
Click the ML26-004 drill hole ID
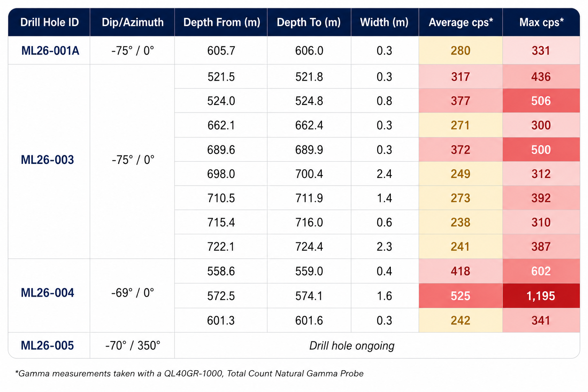point(47,293)
